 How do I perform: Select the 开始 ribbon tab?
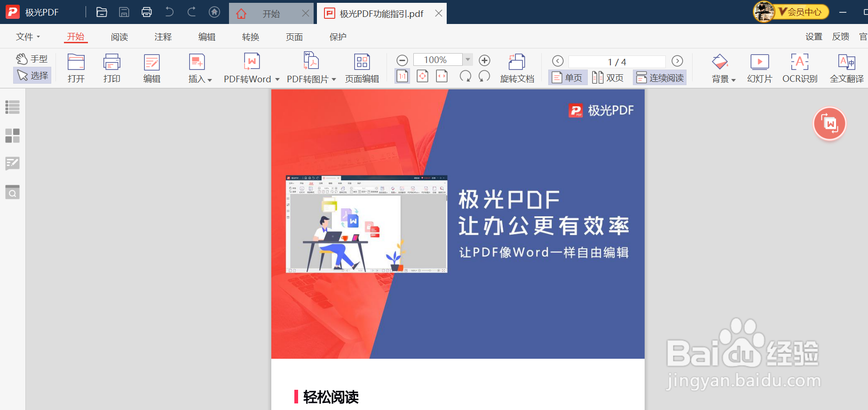76,37
